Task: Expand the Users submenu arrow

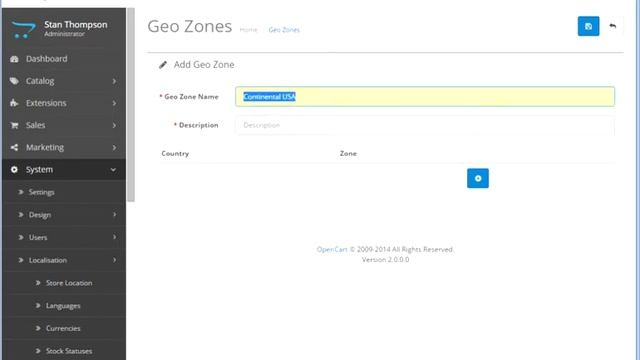Action: 114,237
